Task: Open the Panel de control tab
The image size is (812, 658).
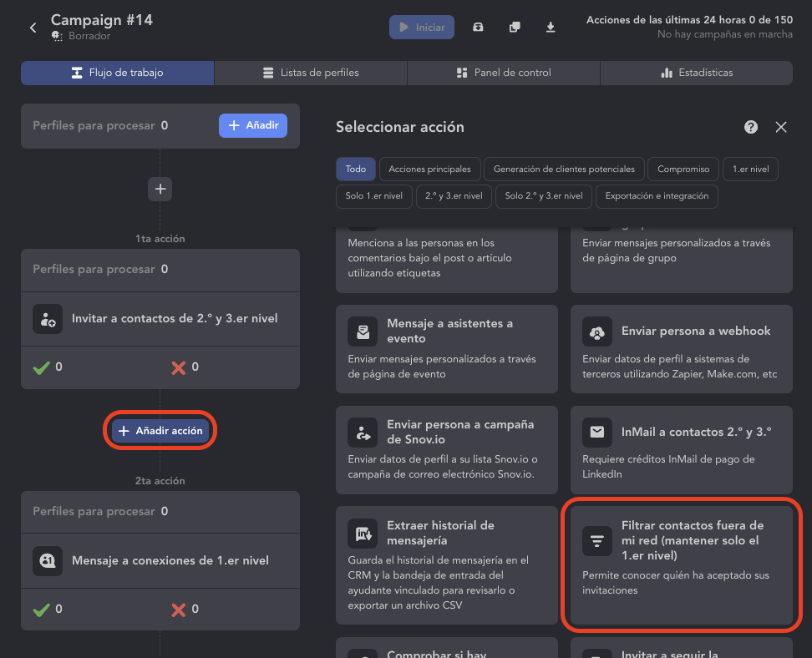Action: [x=504, y=73]
